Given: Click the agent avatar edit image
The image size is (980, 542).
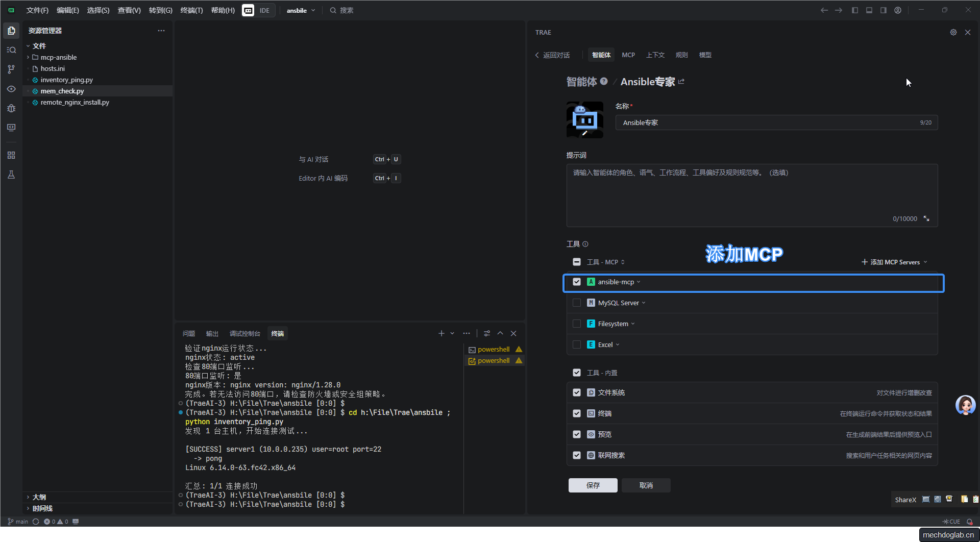Looking at the screenshot, I should (584, 120).
